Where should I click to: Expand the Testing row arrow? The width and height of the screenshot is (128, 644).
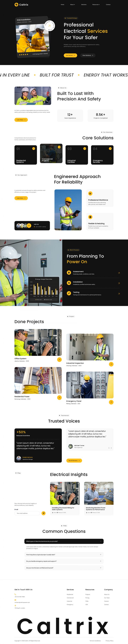tap(119, 294)
